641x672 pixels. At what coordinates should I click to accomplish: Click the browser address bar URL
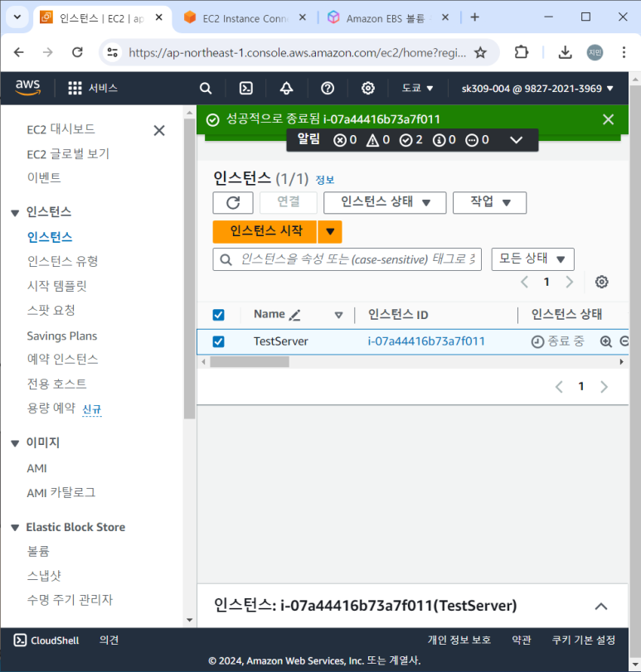tap(297, 53)
